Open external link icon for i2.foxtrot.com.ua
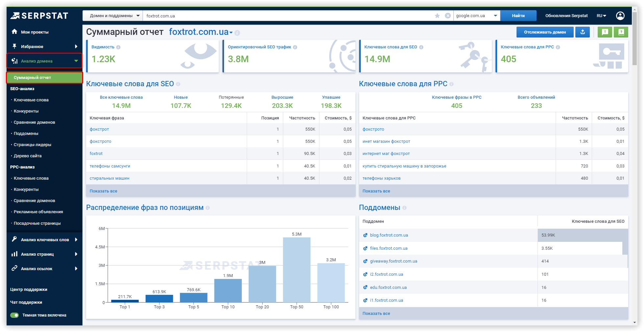This screenshot has width=644, height=332. (365, 274)
